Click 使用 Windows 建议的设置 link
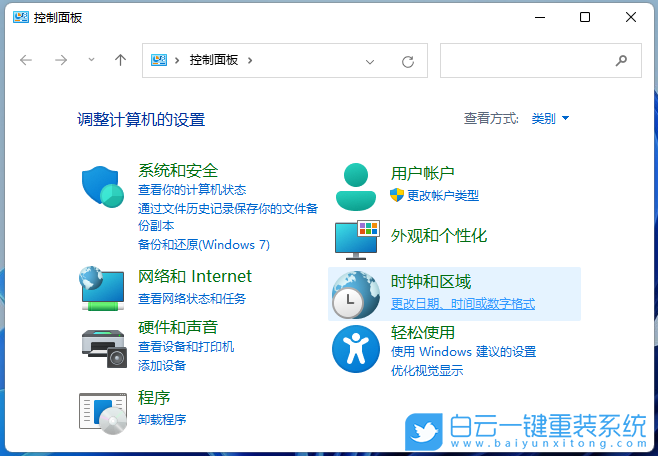The height and width of the screenshot is (456, 658). click(463, 352)
